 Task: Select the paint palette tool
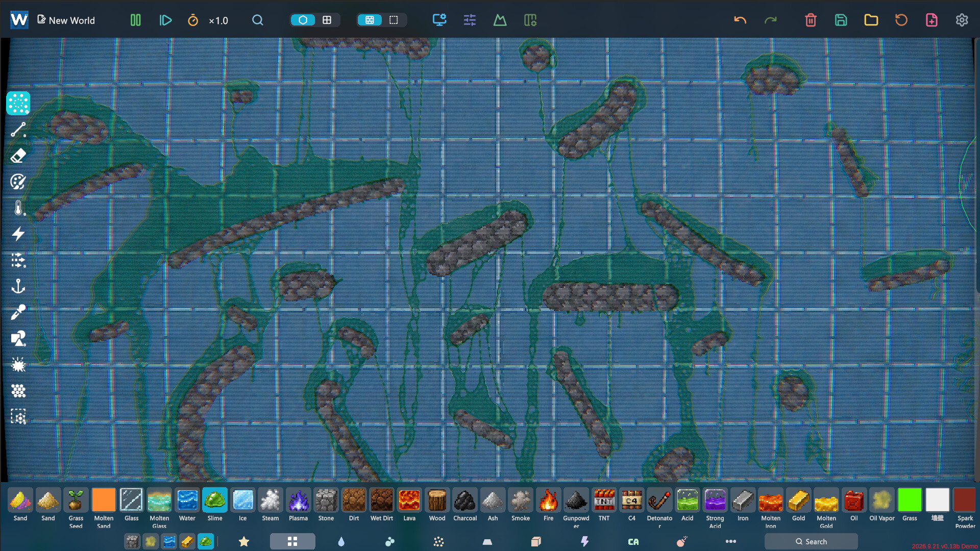[18, 182]
